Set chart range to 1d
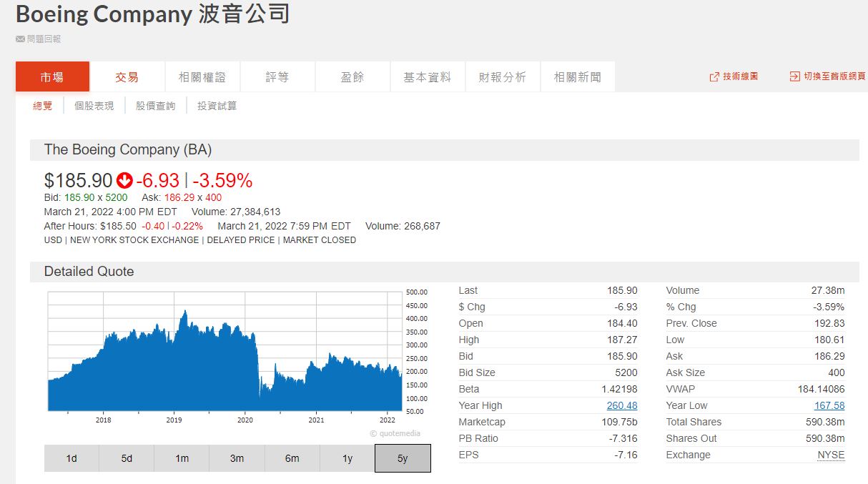The height and width of the screenshot is (484, 868). pyautogui.click(x=71, y=458)
